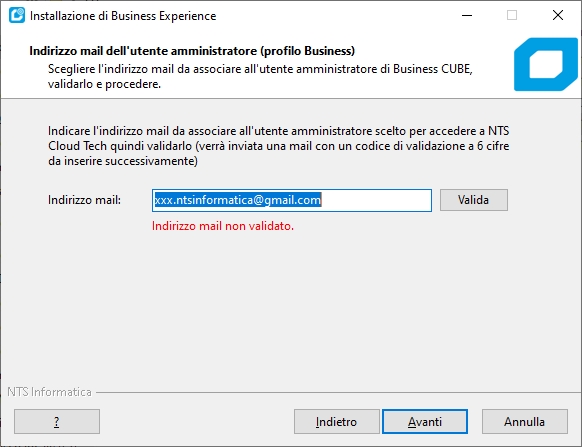Click inside the Indirizzo mail text field

pos(292,200)
